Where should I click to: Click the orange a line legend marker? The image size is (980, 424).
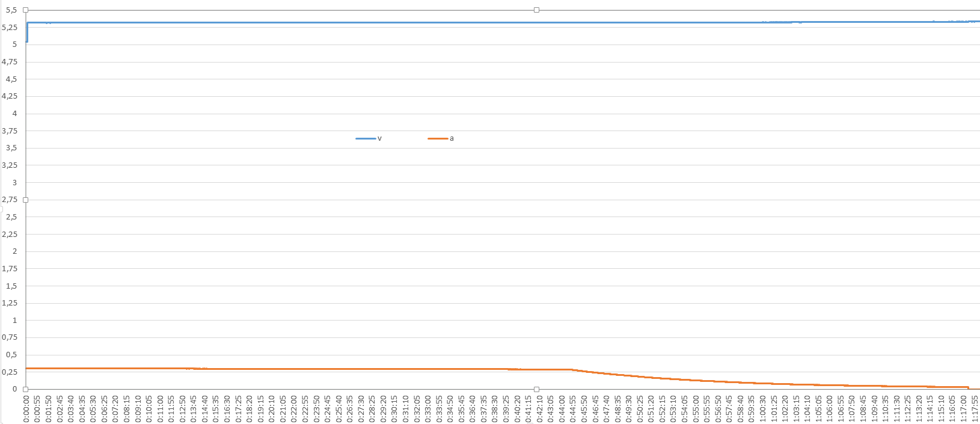[438, 138]
